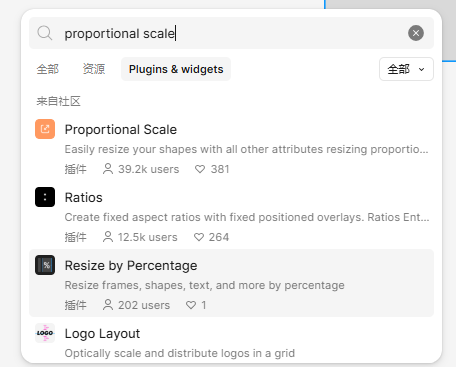Click the Logo Layout plugin icon

[x=45, y=333]
